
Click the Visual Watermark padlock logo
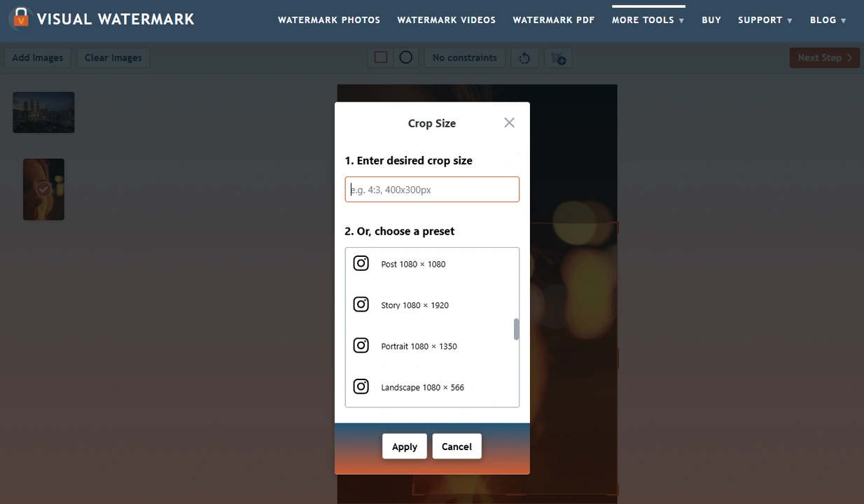pos(21,18)
